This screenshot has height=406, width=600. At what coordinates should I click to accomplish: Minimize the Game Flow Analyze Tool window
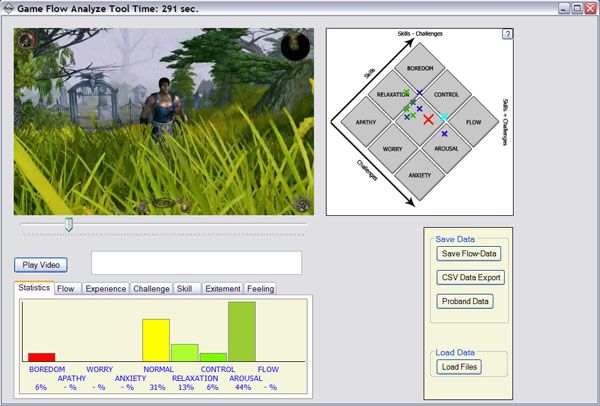[x=564, y=8]
